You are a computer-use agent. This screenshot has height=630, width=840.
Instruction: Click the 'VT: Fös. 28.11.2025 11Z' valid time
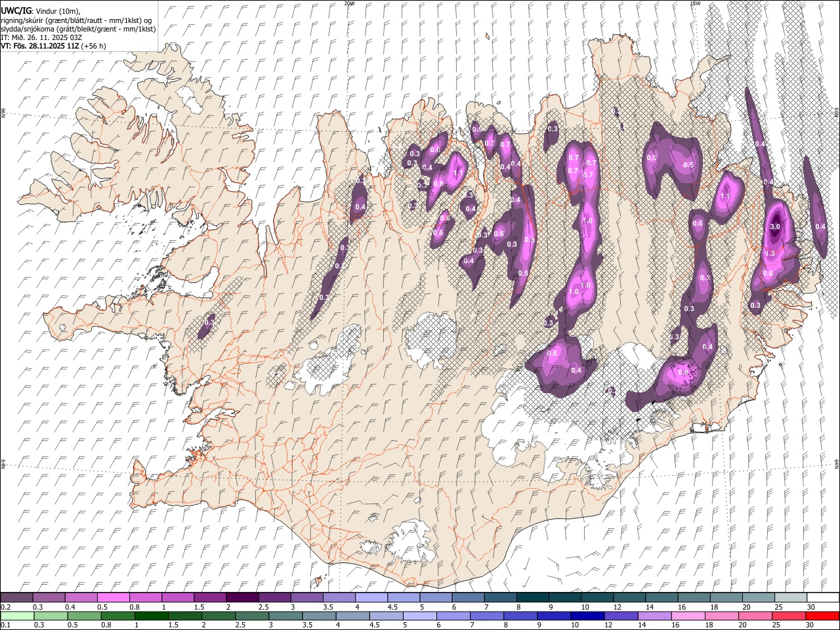40,46
